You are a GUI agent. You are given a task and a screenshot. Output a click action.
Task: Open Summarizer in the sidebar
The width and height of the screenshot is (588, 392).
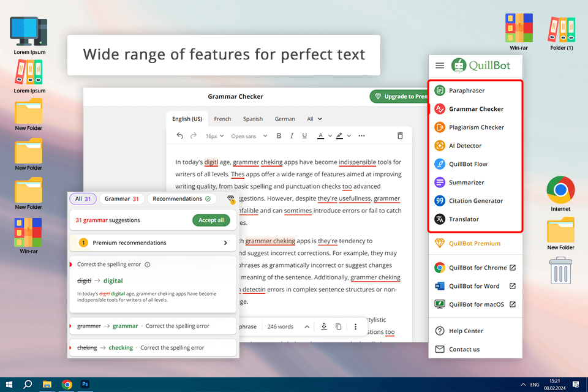466,183
